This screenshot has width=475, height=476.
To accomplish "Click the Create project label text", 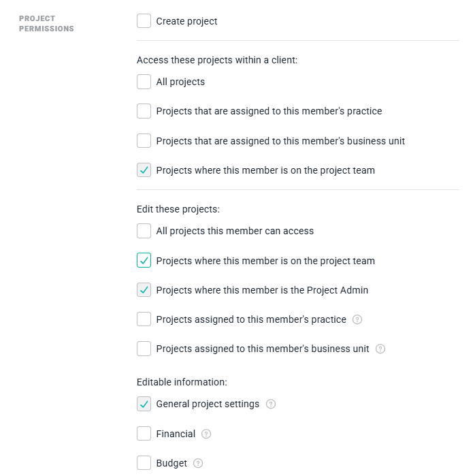I will tap(186, 21).
